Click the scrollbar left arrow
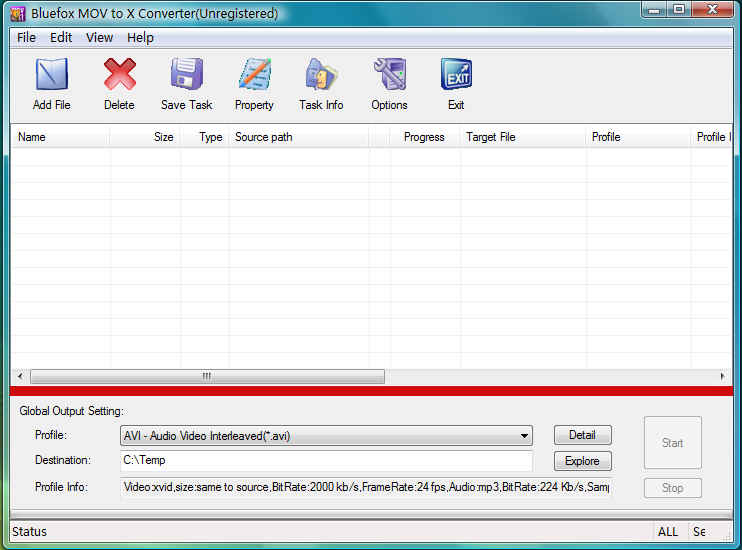The image size is (742, 550). click(x=20, y=376)
